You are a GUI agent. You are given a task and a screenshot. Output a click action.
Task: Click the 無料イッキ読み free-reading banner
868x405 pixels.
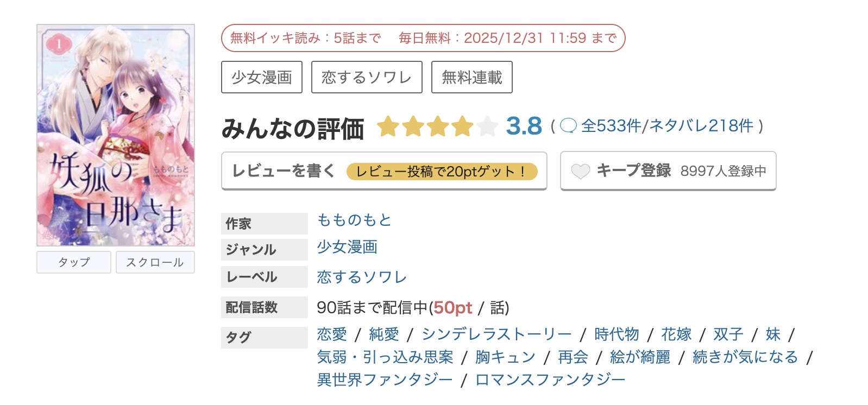[423, 38]
